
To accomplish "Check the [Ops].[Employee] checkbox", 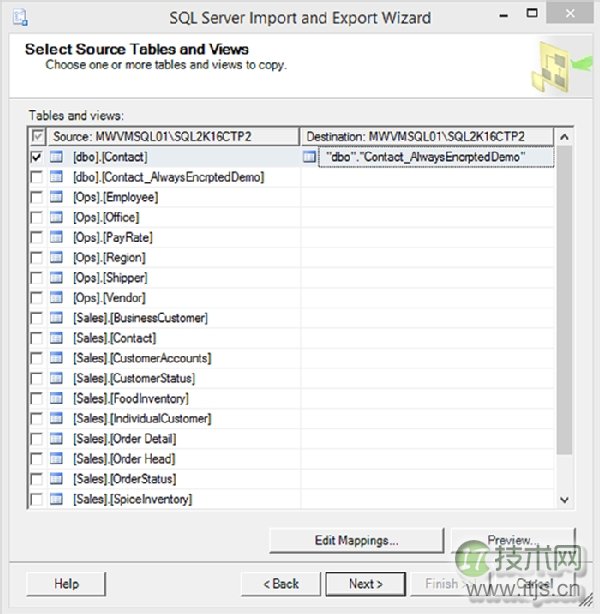I will click(36, 197).
